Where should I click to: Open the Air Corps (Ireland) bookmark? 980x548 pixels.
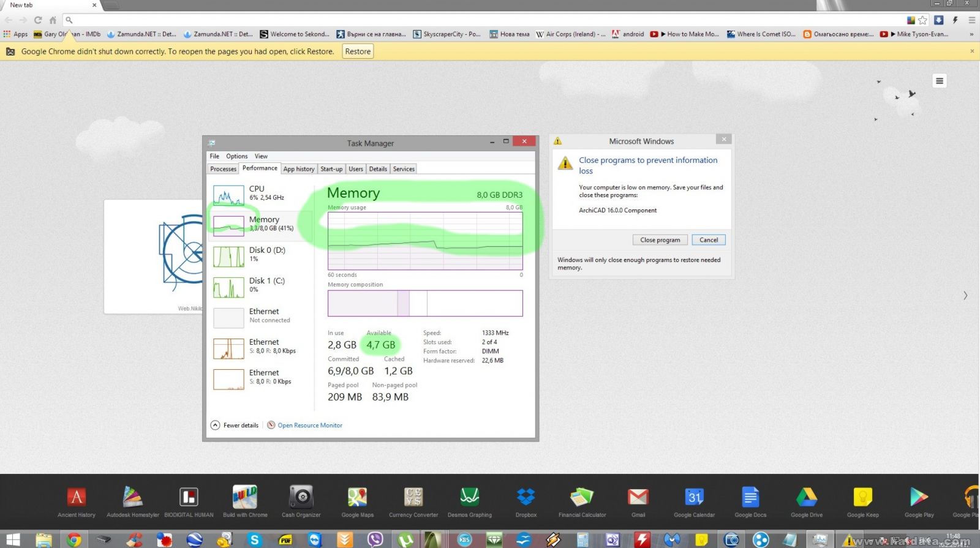click(x=571, y=34)
